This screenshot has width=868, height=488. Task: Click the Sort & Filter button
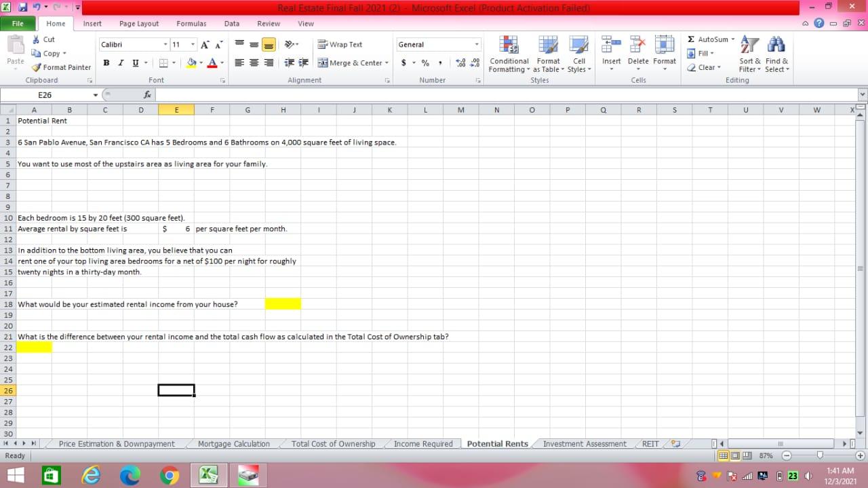(749, 54)
